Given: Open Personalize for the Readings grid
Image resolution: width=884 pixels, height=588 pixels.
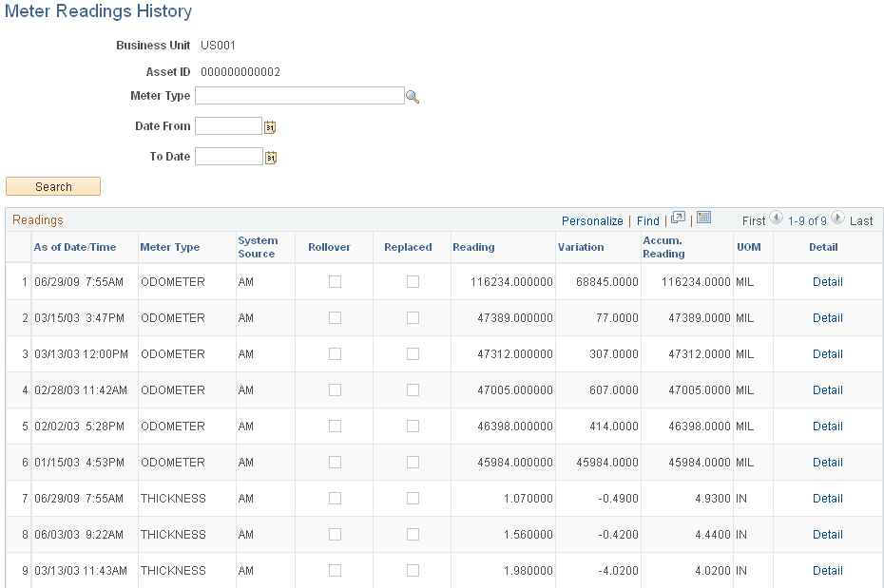Looking at the screenshot, I should click(x=592, y=220).
